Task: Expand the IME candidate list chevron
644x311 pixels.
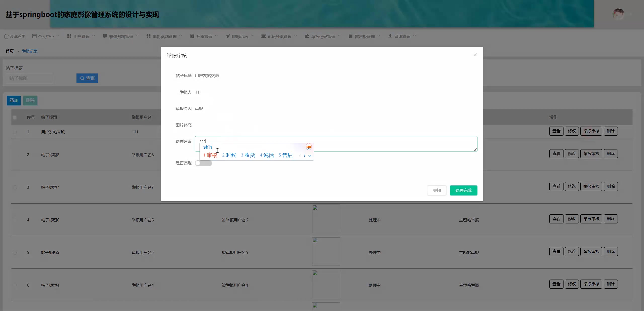Action: tap(310, 156)
